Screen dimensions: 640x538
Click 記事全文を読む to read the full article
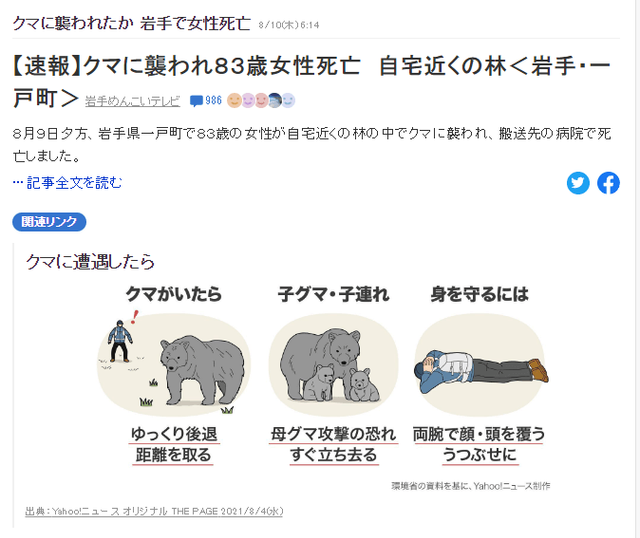click(x=74, y=183)
